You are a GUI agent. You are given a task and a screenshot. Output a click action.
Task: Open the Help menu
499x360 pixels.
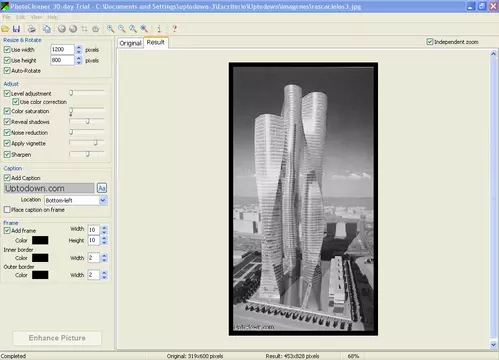click(x=52, y=17)
